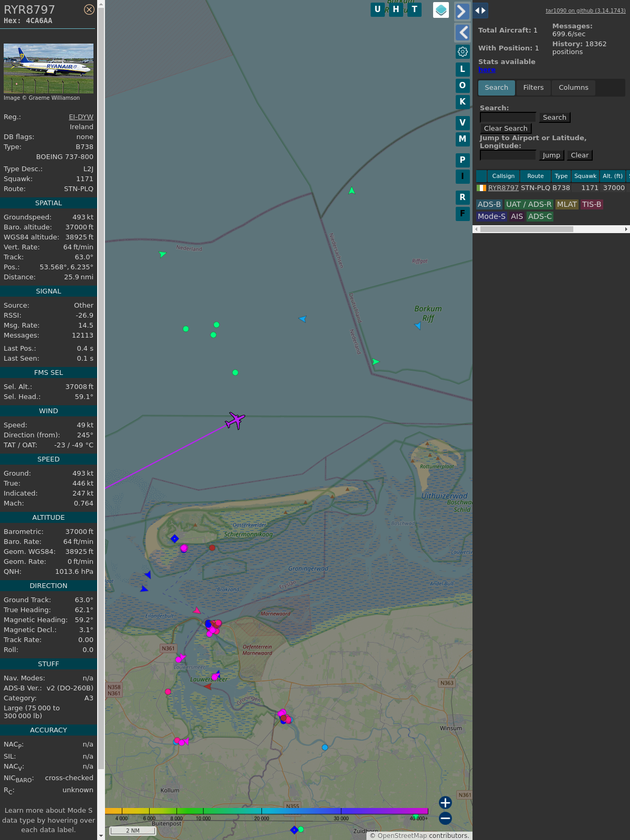Follow the stats available 'here' link
This screenshot has width=630, height=840.
point(487,70)
